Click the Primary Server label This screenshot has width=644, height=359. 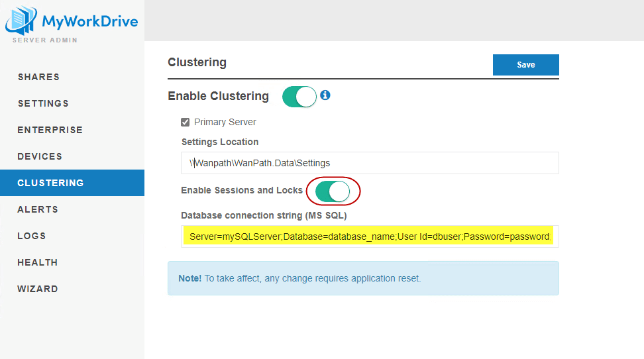[225, 123]
